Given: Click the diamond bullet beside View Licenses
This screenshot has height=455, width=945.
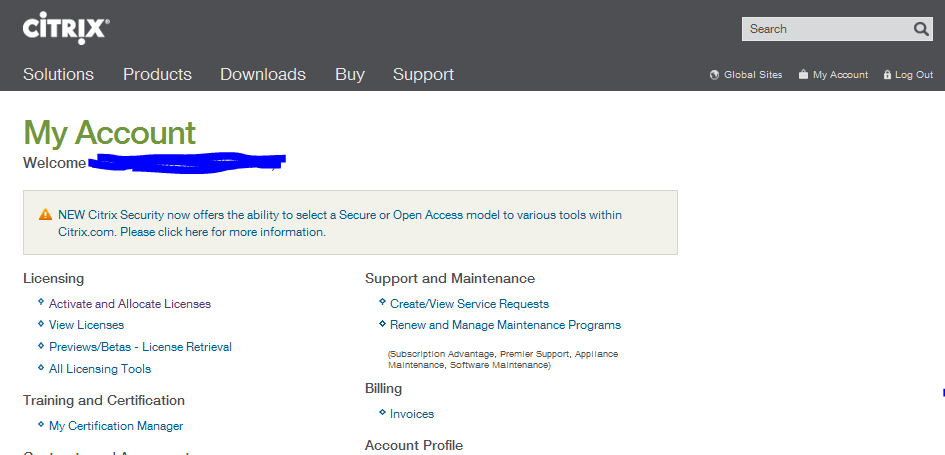Looking at the screenshot, I should click(x=41, y=324).
